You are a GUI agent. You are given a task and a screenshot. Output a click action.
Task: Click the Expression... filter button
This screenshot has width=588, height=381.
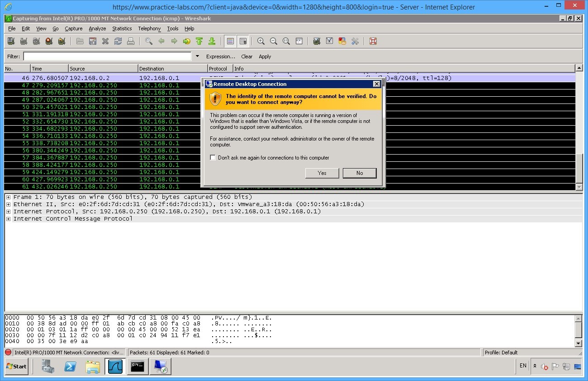[x=220, y=56]
